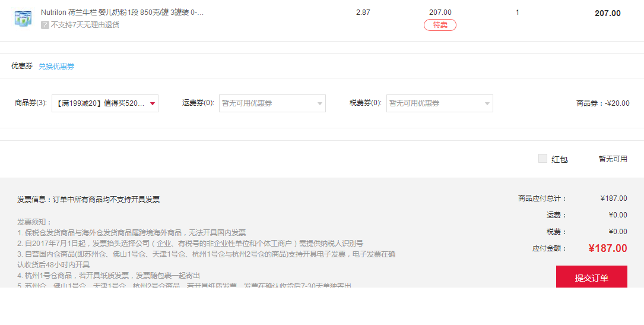Viewport: 644px width, 325px height.
Task: Open the 商品券 dropdown showing 满199减20
Action: pyautogui.click(x=104, y=103)
